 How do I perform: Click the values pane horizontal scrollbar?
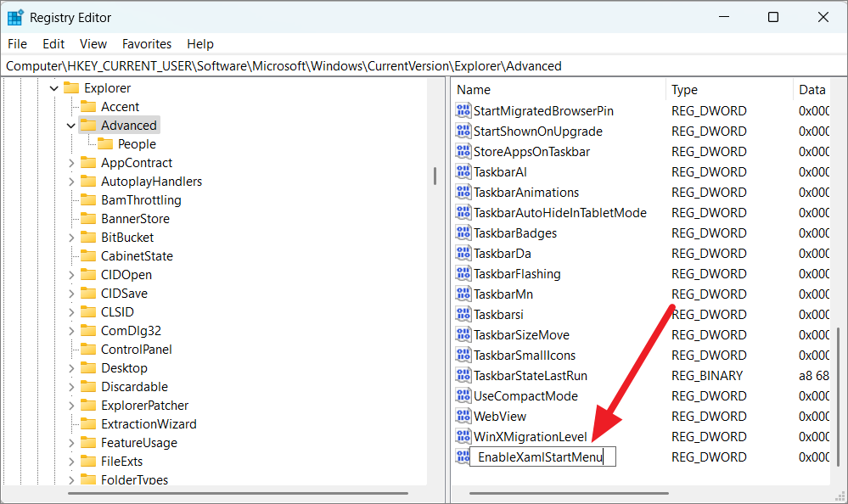click(569, 493)
